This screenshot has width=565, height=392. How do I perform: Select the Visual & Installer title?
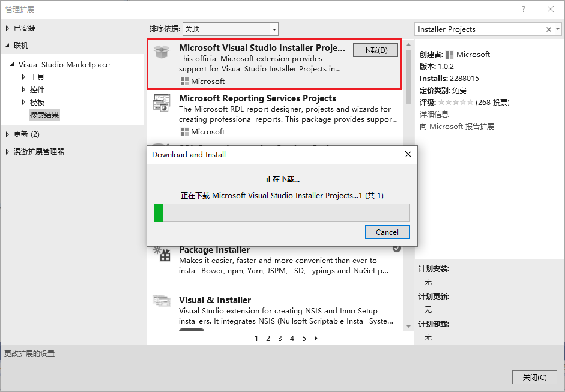pos(215,300)
